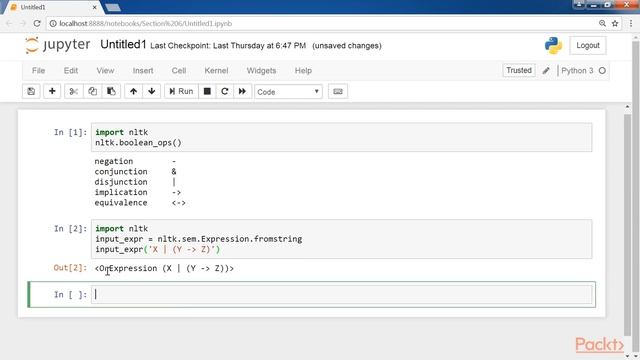Open the View menu

[105, 71]
